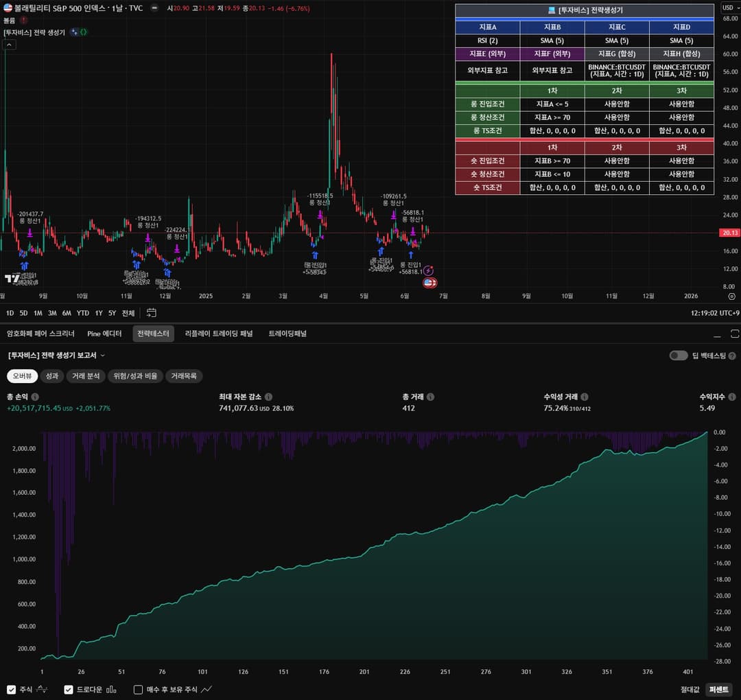The width and height of the screenshot is (741, 700).
Task: Click the info icon next to 최대 자본 감소
Action: (x=268, y=397)
